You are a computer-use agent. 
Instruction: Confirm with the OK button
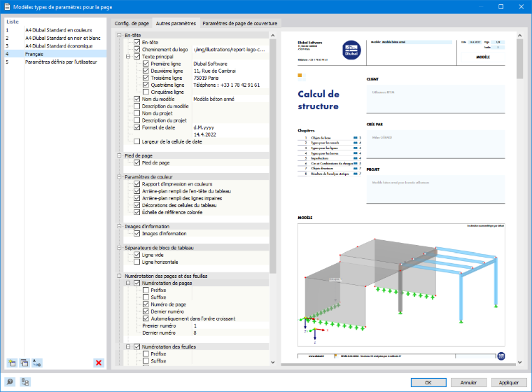428,382
